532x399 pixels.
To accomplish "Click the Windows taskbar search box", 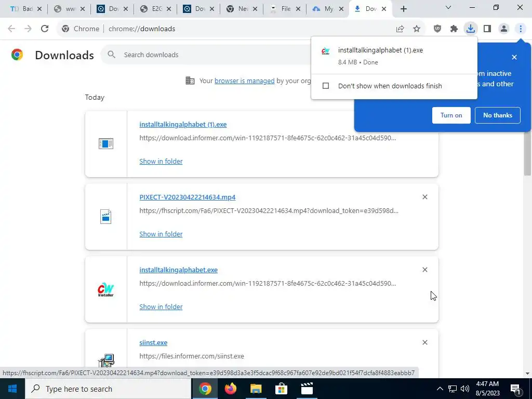I will click(108, 389).
